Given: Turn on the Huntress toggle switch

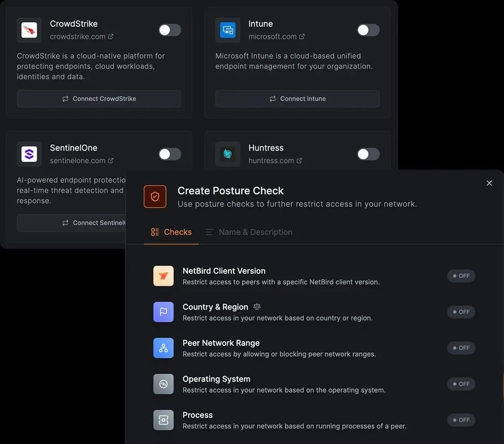Looking at the screenshot, I should 368,154.
